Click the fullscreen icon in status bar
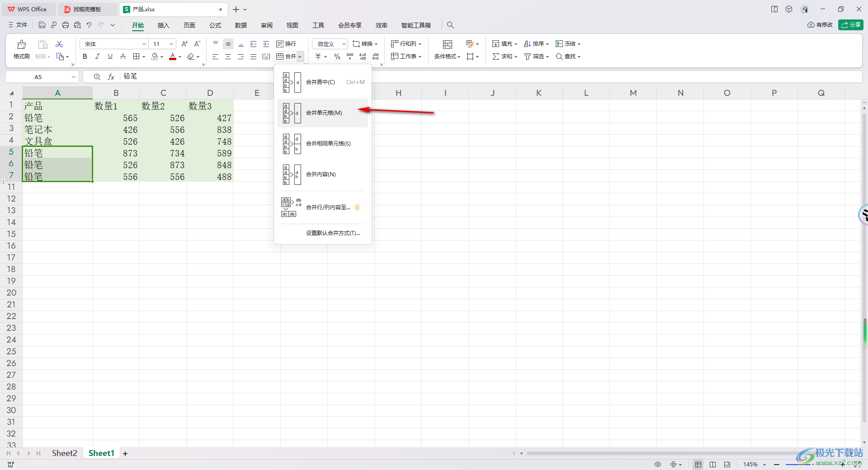The width and height of the screenshot is (868, 470). pos(857,464)
